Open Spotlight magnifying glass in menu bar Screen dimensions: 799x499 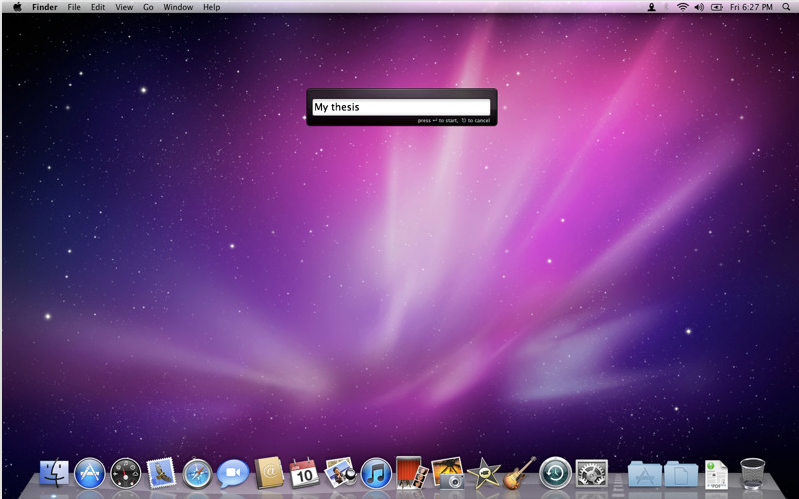click(x=786, y=7)
